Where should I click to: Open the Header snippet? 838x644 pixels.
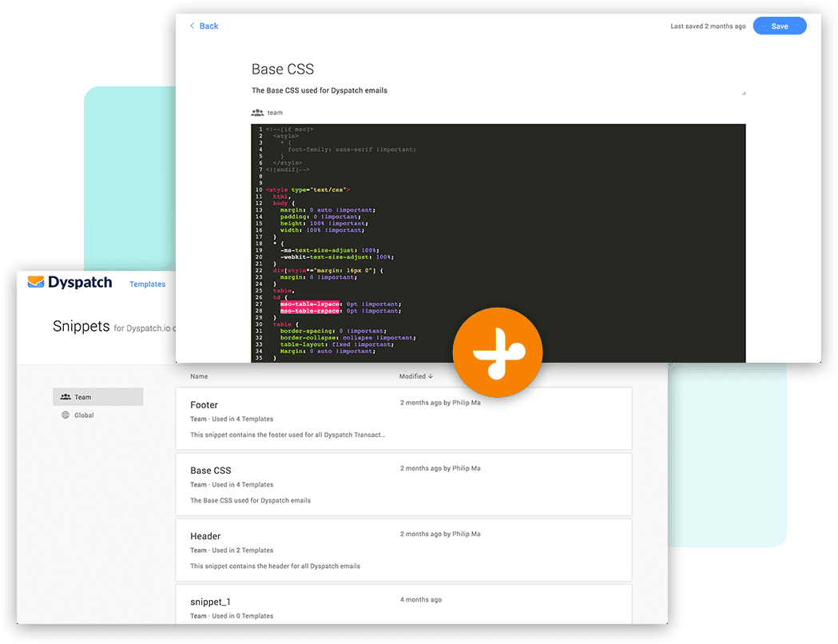(403, 551)
